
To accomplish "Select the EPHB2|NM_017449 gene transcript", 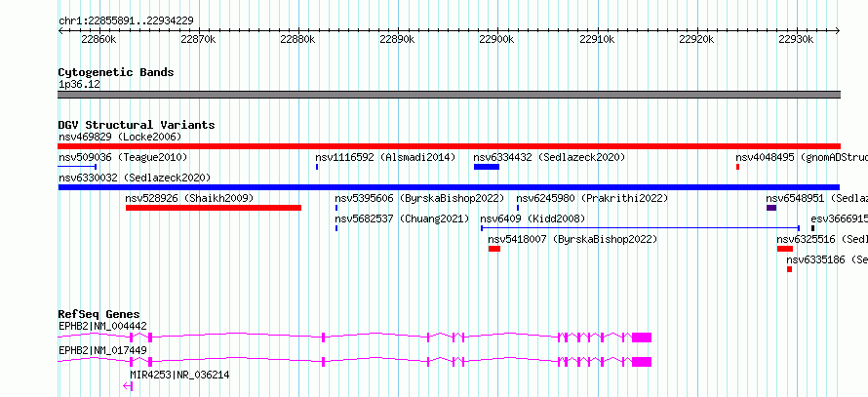I will tap(355, 362).
